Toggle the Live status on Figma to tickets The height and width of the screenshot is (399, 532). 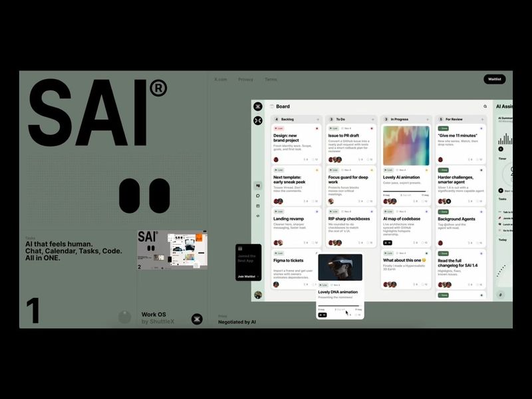point(279,253)
